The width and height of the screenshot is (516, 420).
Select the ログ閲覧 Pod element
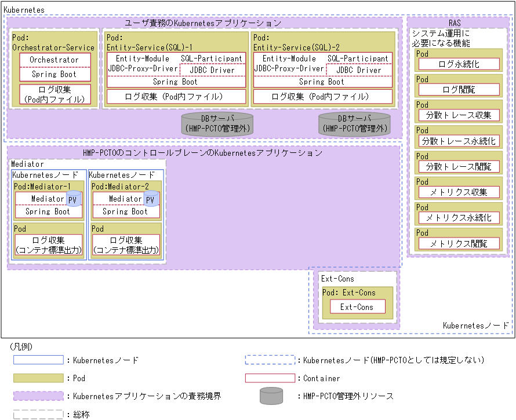coord(459,89)
